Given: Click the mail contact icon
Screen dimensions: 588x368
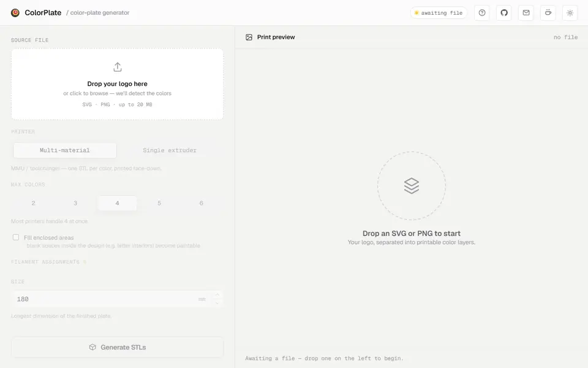Looking at the screenshot, I should (526, 13).
